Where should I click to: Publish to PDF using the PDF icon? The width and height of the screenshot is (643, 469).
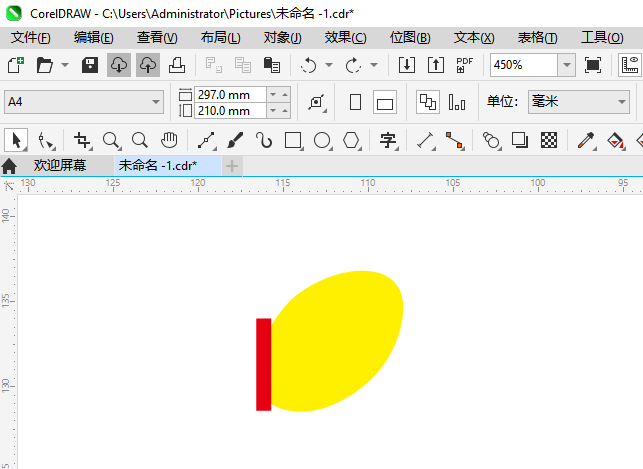tap(464, 65)
